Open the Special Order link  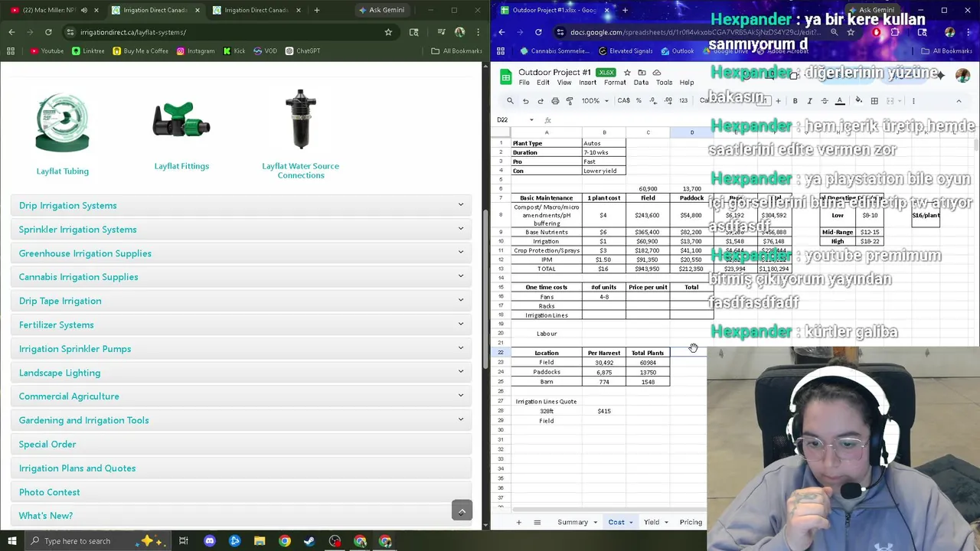coord(47,444)
